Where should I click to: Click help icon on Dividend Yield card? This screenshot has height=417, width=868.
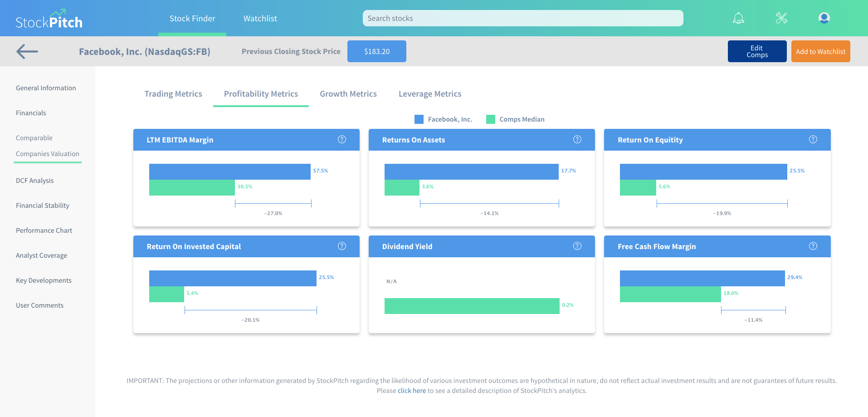click(x=577, y=246)
